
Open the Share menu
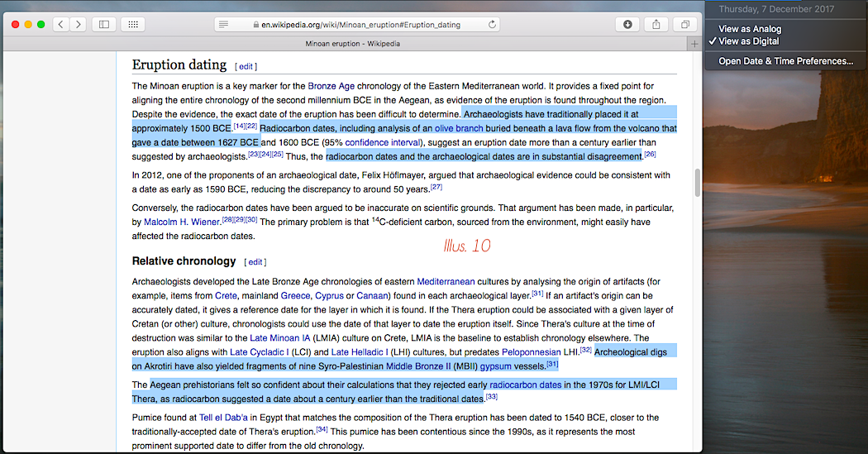[x=656, y=24]
